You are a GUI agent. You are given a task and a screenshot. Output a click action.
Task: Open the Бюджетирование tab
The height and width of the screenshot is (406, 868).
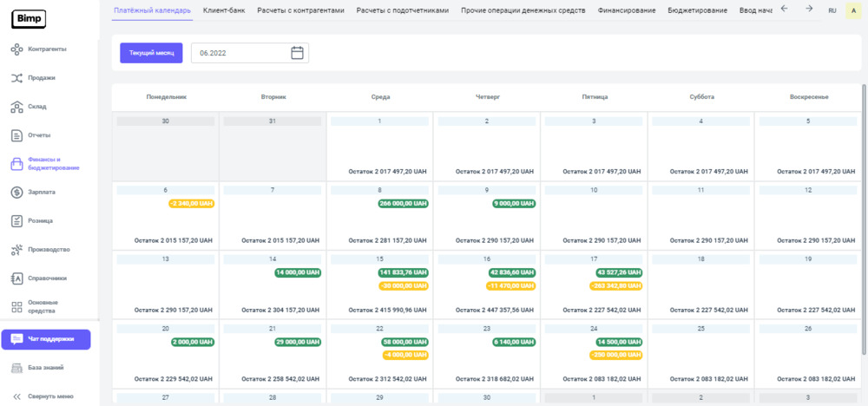pyautogui.click(x=697, y=10)
